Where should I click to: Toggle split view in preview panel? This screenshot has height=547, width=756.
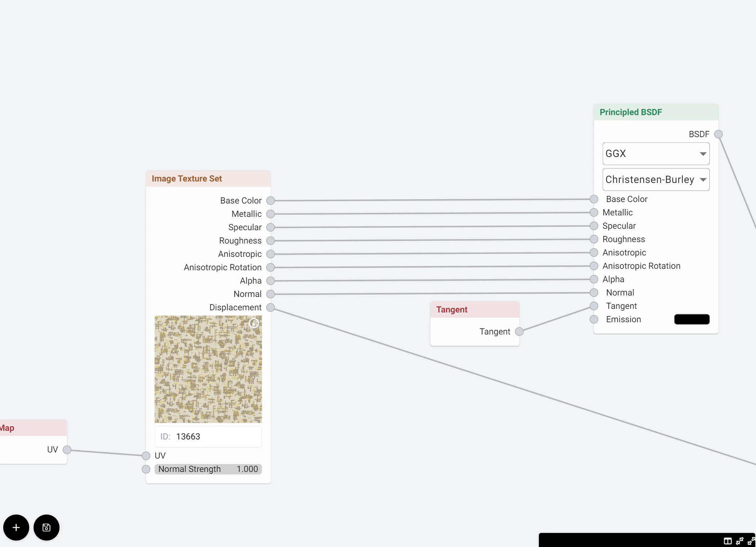pyautogui.click(x=728, y=541)
